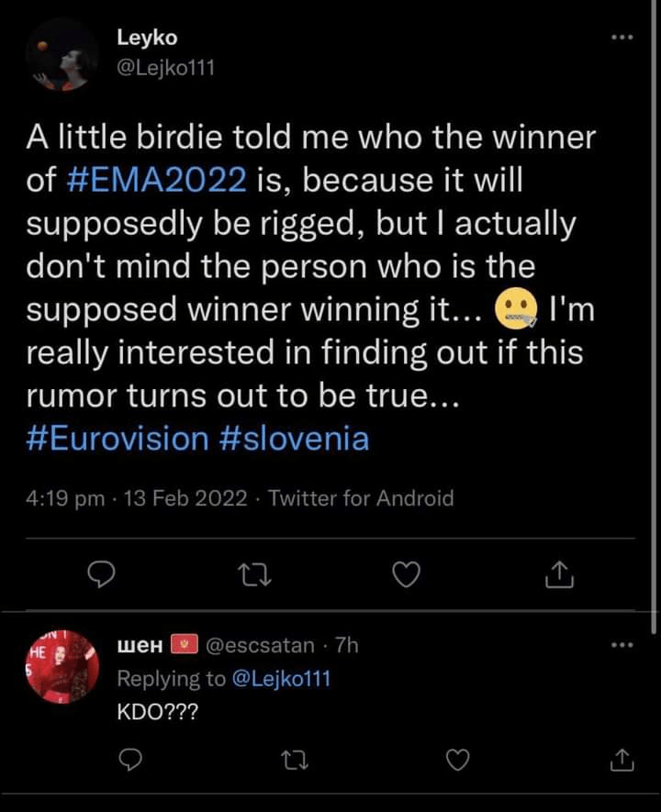
Task: Open more options for Leyko's tweet
Action: coord(622,39)
